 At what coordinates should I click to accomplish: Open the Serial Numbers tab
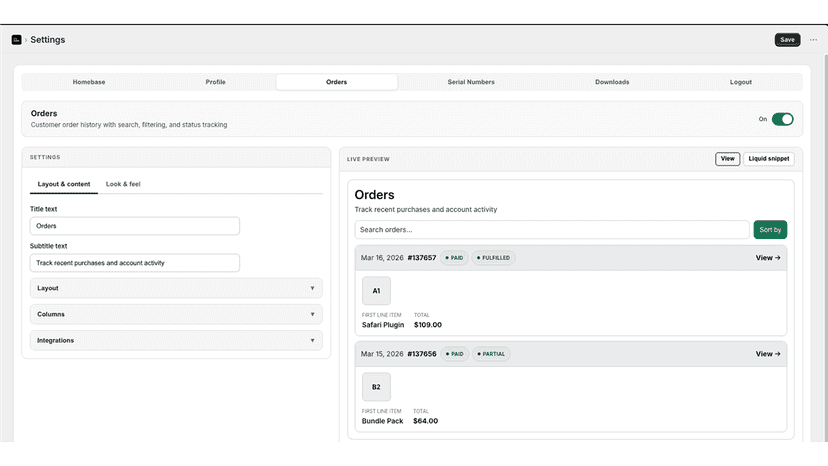(x=471, y=82)
